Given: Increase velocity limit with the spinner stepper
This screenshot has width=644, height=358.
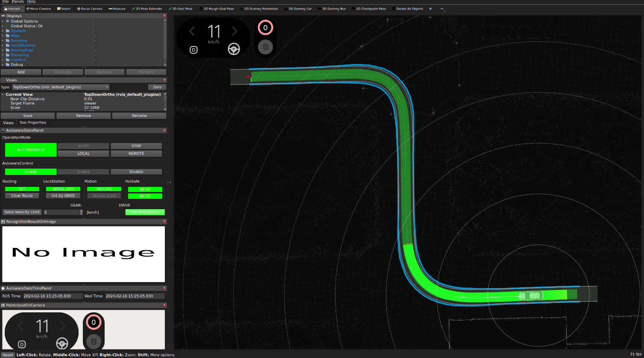Looking at the screenshot, I should coord(81,210).
